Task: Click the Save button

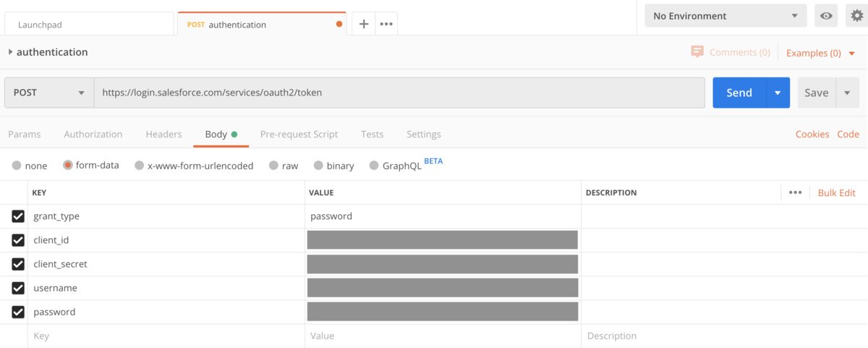Action: point(817,93)
